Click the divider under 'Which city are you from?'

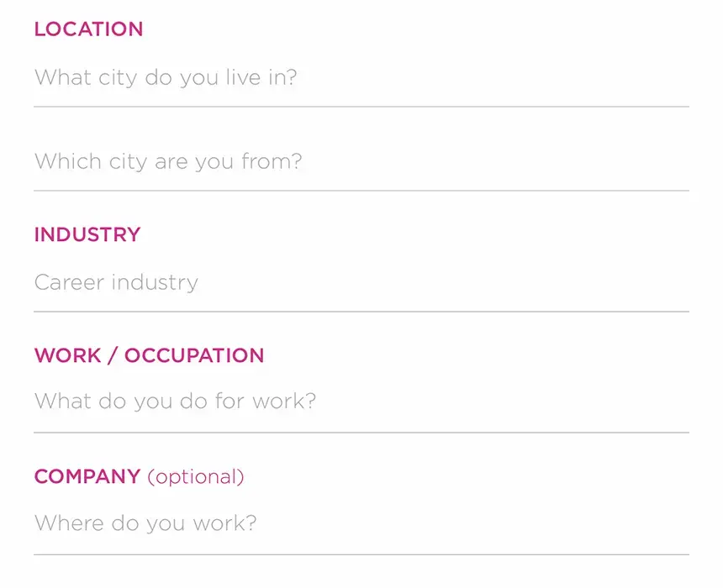(x=361, y=190)
